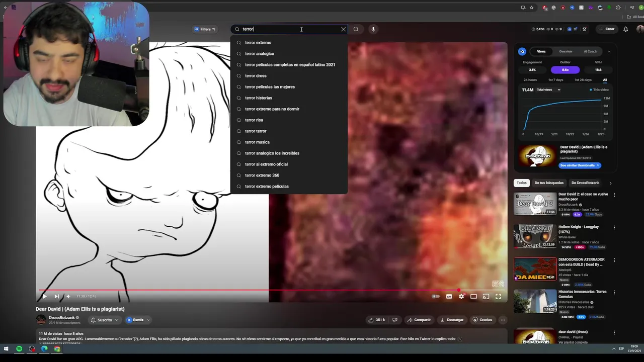Select the 'De DrossRotzank' chip
Image resolution: width=644 pixels, height=362 pixels.
[585, 183]
